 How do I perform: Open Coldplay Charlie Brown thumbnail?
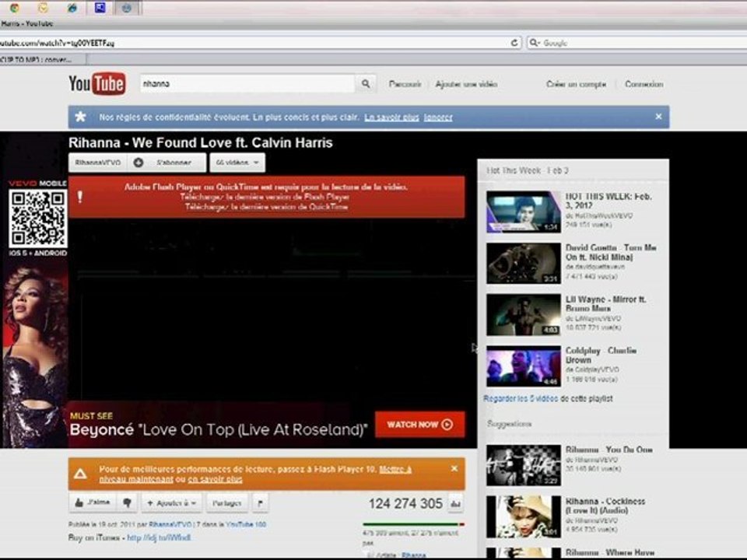[524, 366]
